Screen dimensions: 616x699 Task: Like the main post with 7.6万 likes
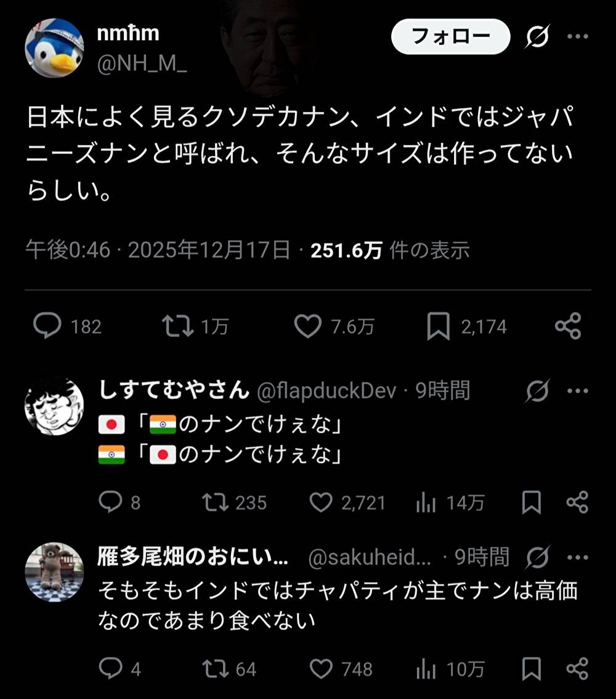point(307,326)
